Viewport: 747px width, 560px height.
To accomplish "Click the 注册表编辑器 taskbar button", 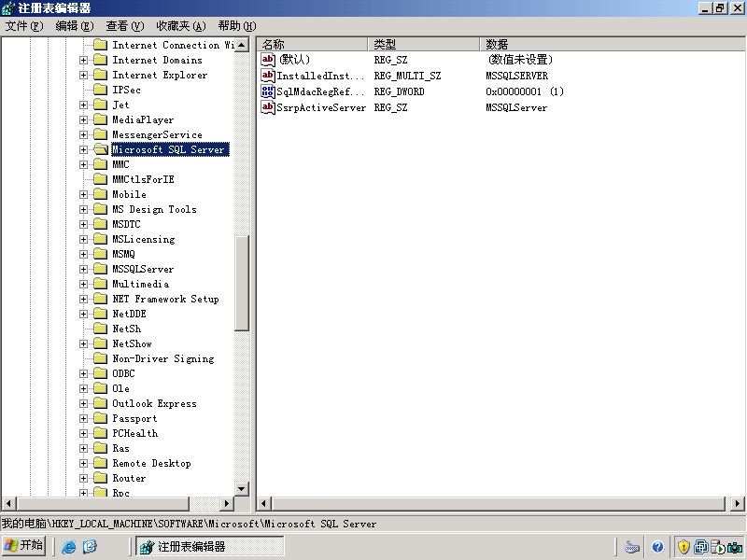I will click(x=210, y=546).
